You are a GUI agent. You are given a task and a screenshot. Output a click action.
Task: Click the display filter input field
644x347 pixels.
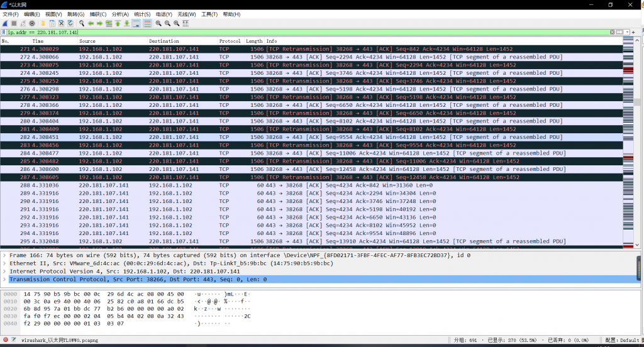308,32
